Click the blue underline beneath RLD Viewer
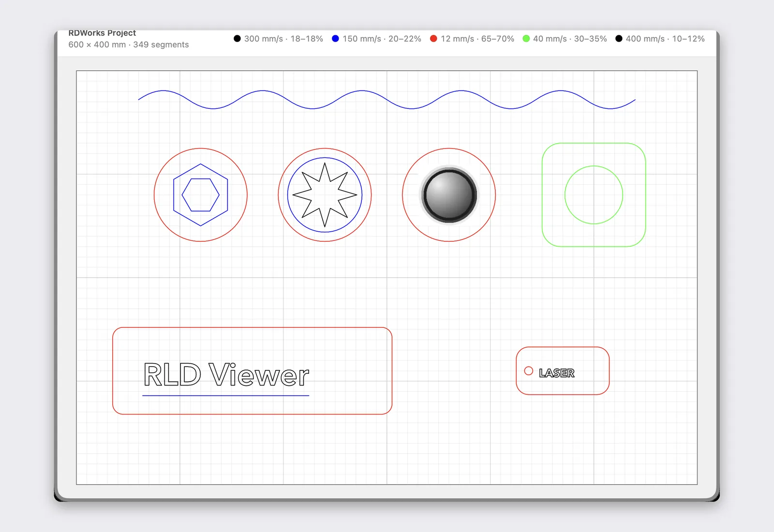 (x=226, y=396)
